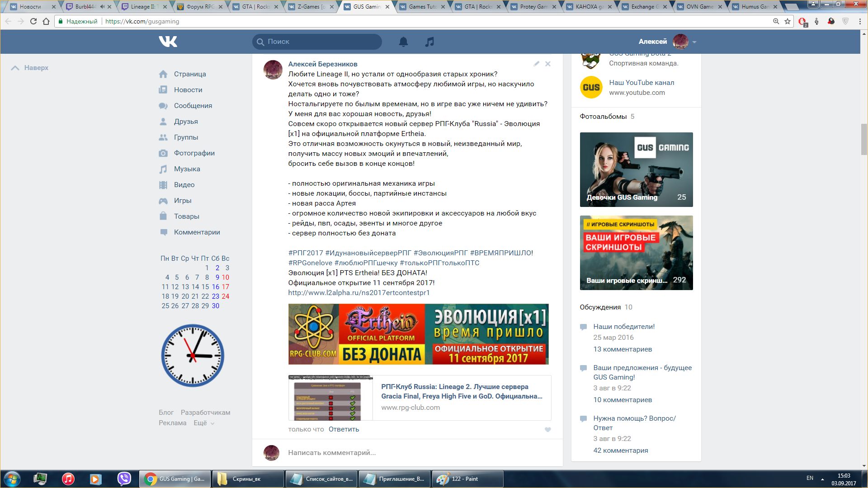Switch to the Games Tutor browser tab

tap(423, 7)
